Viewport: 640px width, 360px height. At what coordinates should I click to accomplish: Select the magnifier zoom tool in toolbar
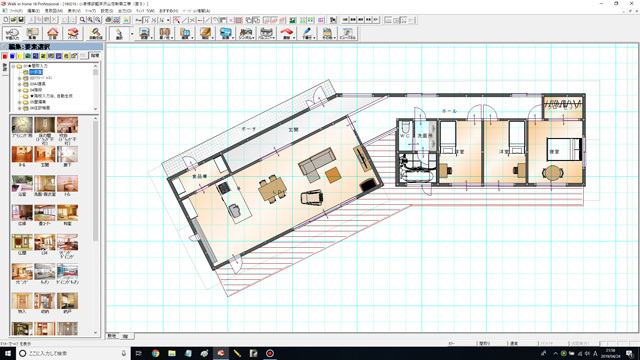tap(83, 20)
